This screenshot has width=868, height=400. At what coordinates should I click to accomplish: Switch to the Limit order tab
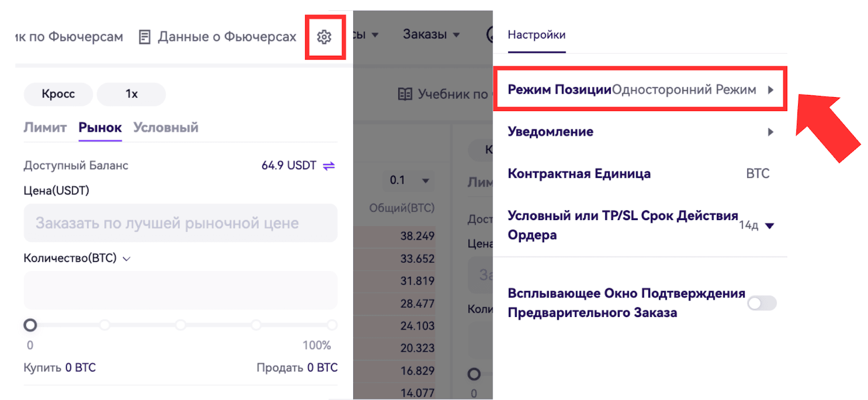tap(45, 128)
